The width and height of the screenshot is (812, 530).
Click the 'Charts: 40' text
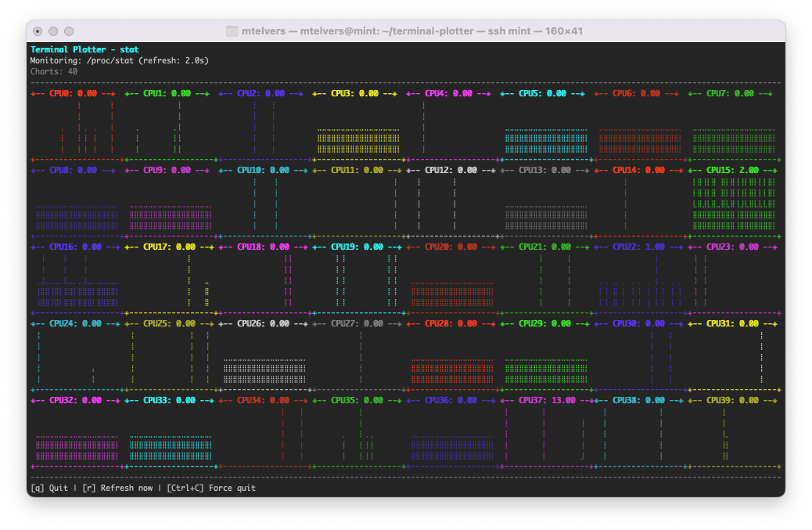pos(54,71)
